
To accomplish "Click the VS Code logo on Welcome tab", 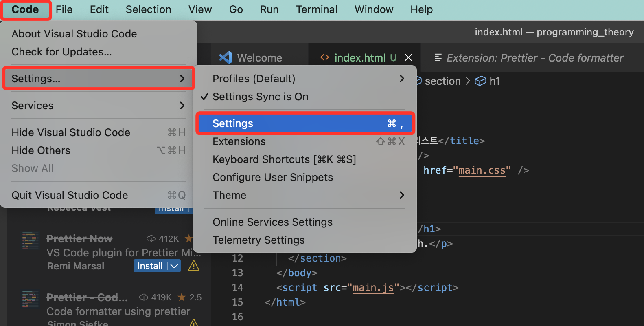I will pos(226,57).
